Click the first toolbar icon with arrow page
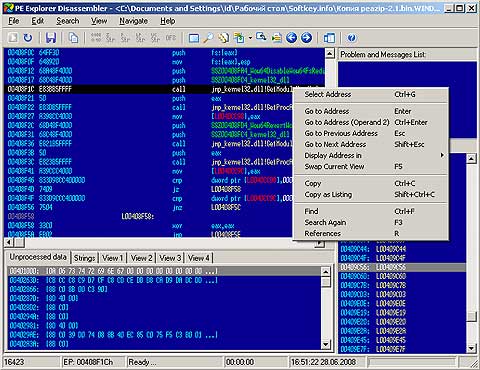 (13, 37)
